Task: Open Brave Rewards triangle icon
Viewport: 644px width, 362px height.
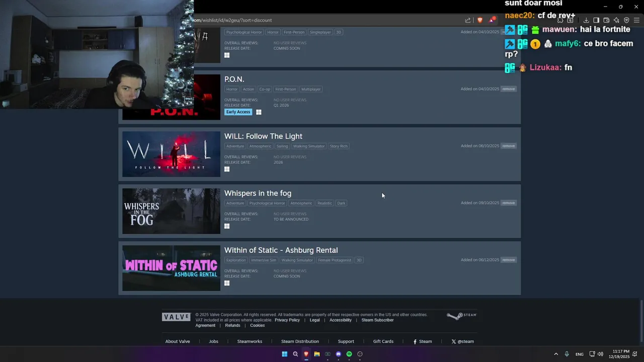Action: pyautogui.click(x=492, y=20)
